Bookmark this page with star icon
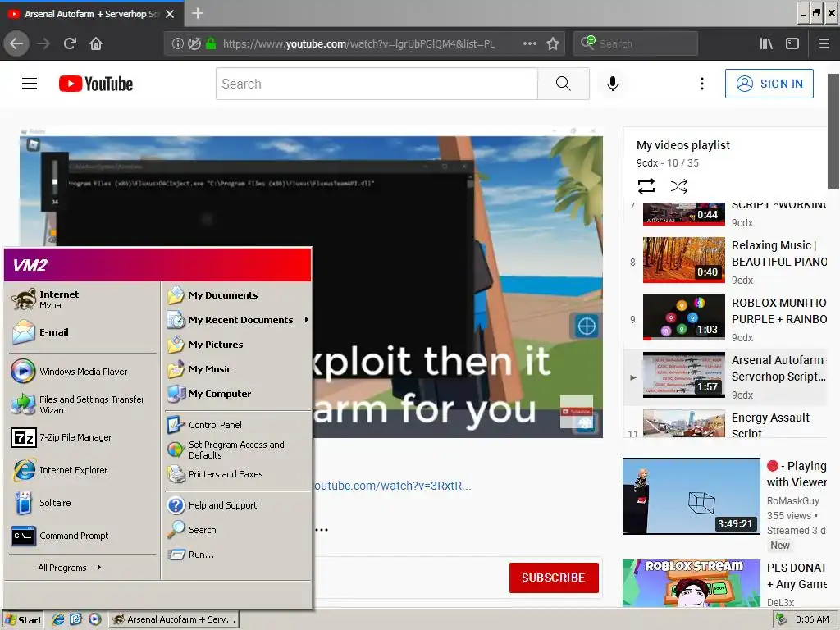Image resolution: width=840 pixels, height=630 pixels. [x=553, y=44]
